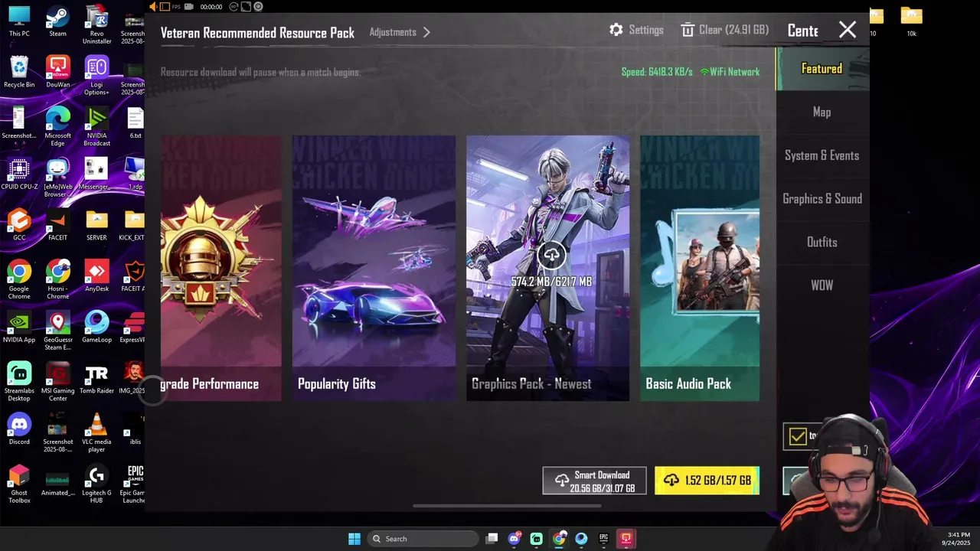The height and width of the screenshot is (551, 980).
Task: Launch Streamlabs Desktop from the desktop
Action: pyautogui.click(x=19, y=381)
